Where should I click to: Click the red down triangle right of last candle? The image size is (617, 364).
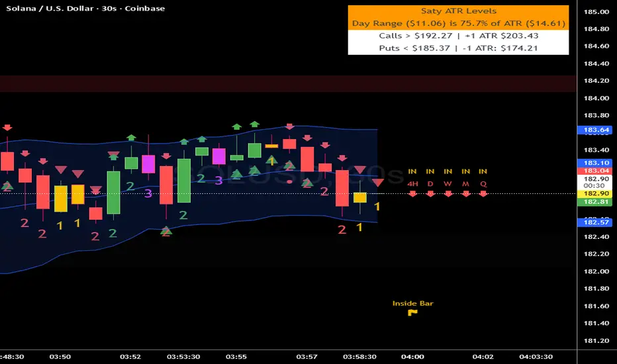[x=378, y=183]
